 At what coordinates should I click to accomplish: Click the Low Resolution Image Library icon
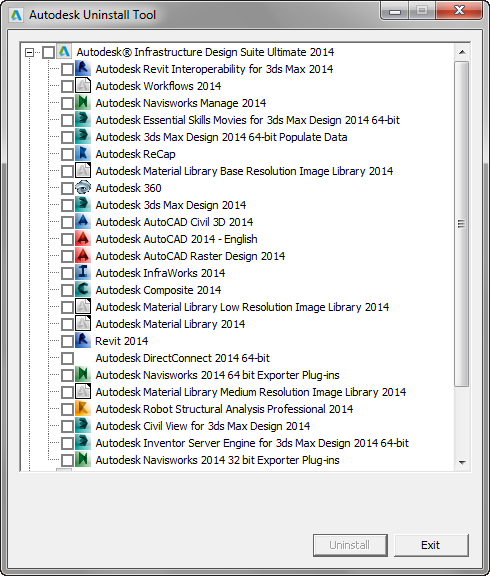coord(83,306)
